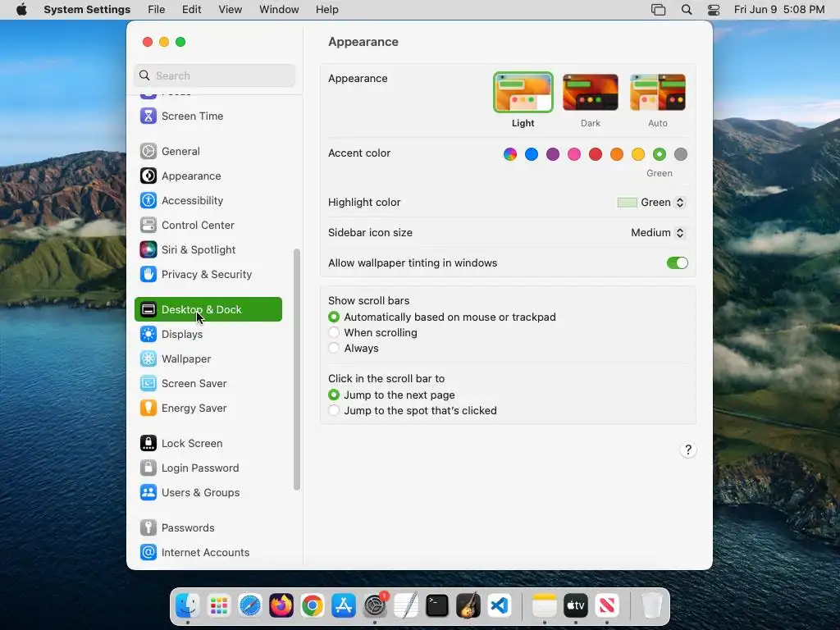Open the Help menu
This screenshot has height=630, width=840.
point(326,10)
